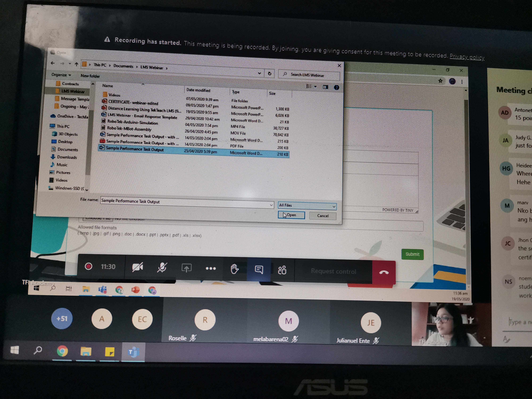Go back in the Open dialog
The width and height of the screenshot is (532, 399).
[53, 63]
